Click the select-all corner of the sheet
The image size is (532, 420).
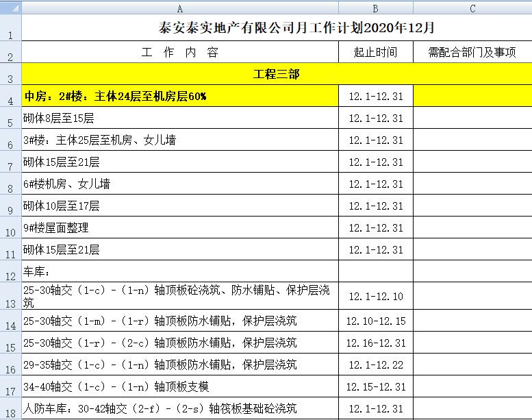coord(10,8)
